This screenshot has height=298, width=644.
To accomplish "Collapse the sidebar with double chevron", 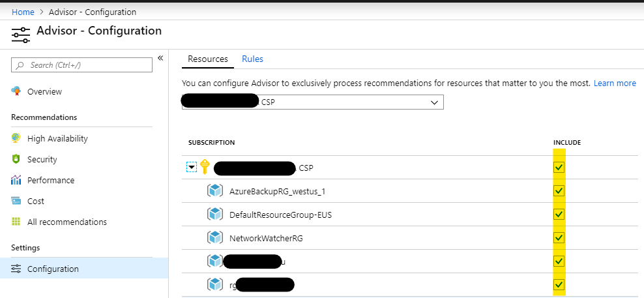I will pyautogui.click(x=160, y=59).
